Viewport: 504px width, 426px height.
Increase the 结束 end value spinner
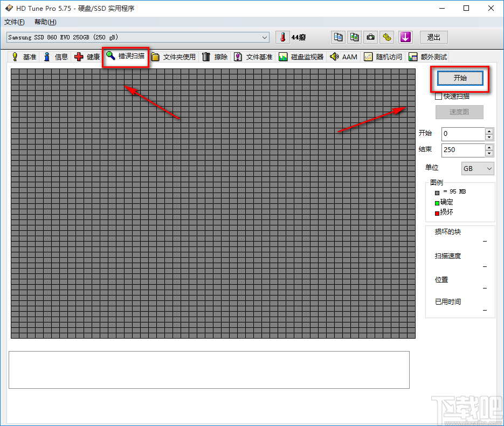489,147
